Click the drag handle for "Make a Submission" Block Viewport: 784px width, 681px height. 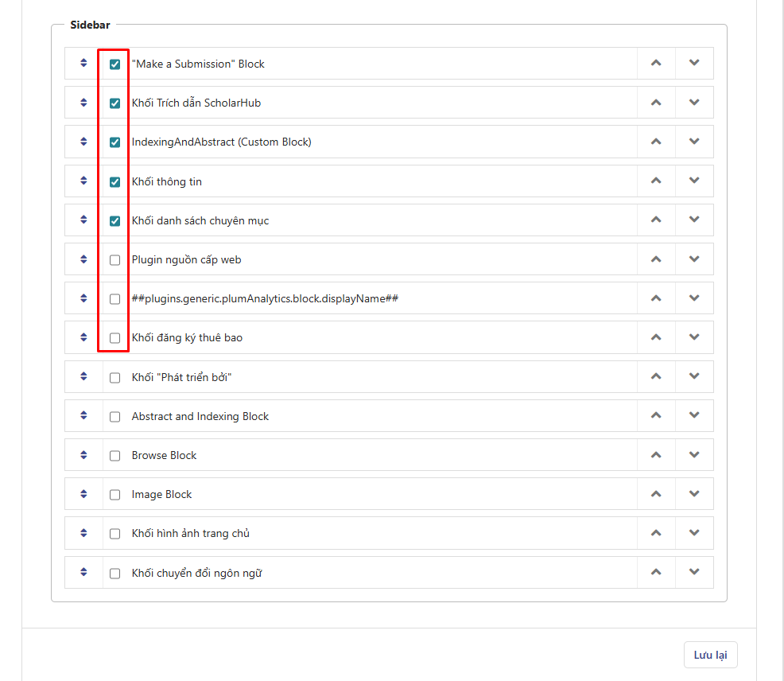pyautogui.click(x=83, y=63)
